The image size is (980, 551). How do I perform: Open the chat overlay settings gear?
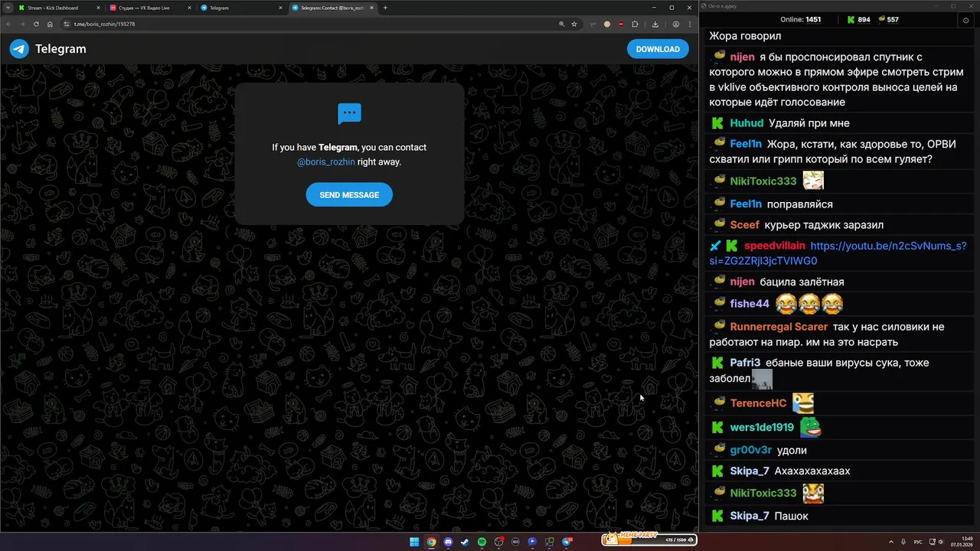(965, 20)
